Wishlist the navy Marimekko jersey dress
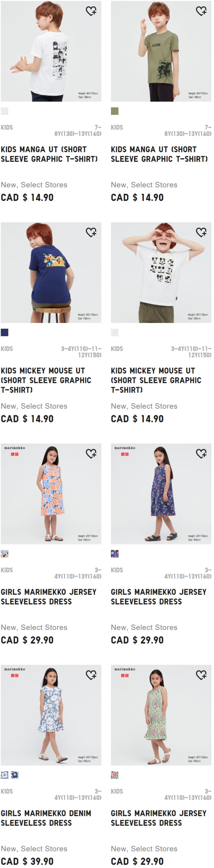The height and width of the screenshot is (868, 214). pos(201,454)
